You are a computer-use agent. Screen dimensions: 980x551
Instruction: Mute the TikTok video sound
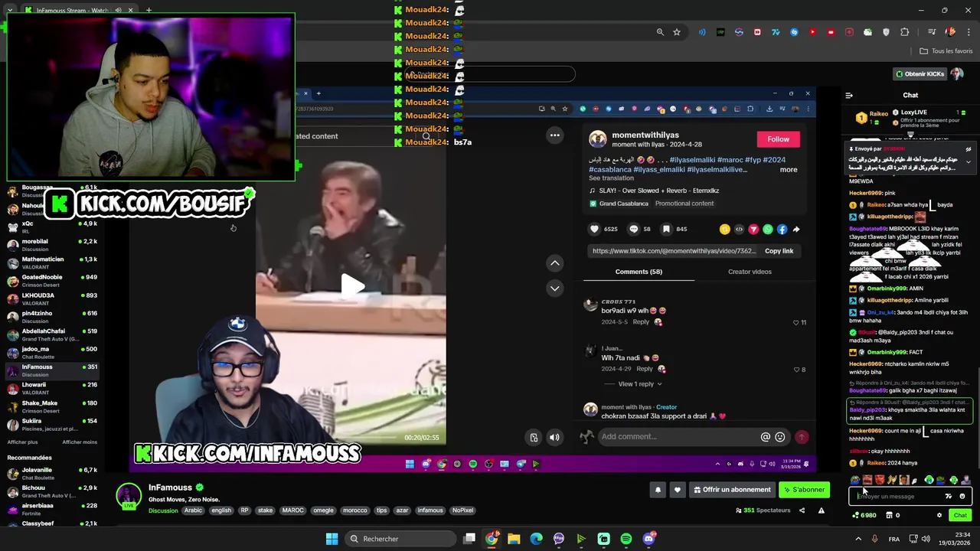click(x=554, y=437)
